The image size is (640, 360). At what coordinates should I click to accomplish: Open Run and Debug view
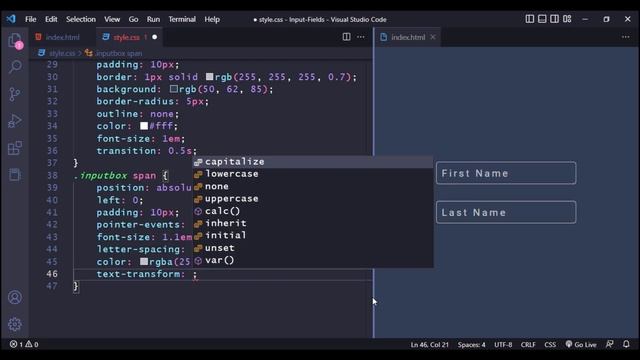point(15,121)
